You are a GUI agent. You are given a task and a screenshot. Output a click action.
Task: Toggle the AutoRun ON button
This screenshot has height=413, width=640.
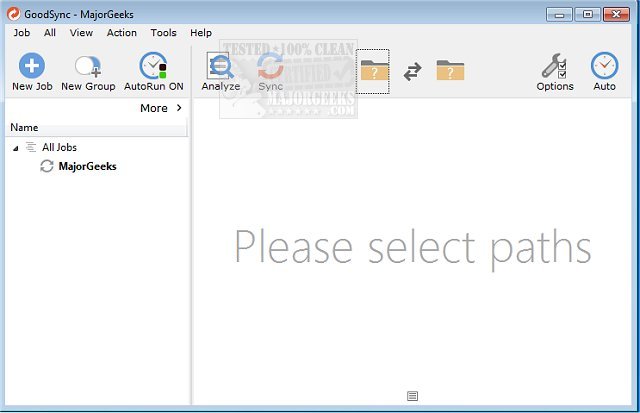pyautogui.click(x=153, y=67)
